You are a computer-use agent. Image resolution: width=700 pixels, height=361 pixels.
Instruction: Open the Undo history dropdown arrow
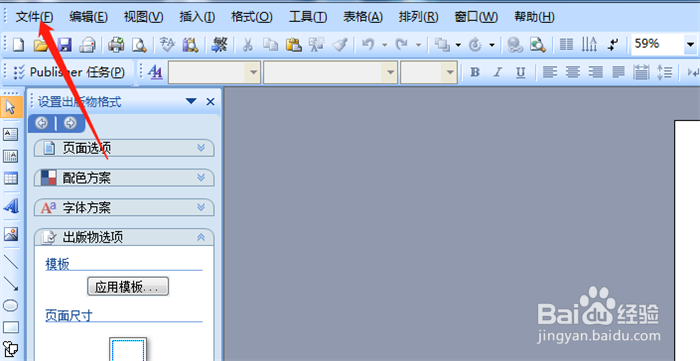tap(384, 45)
